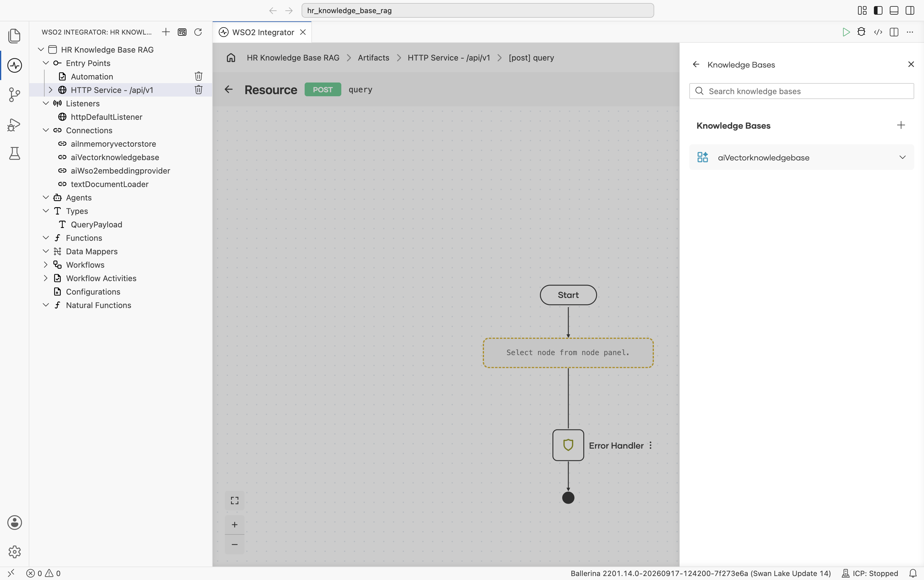The height and width of the screenshot is (580, 924).
Task: Add new artifact with plus icon in sidebar header
Action: (166, 32)
